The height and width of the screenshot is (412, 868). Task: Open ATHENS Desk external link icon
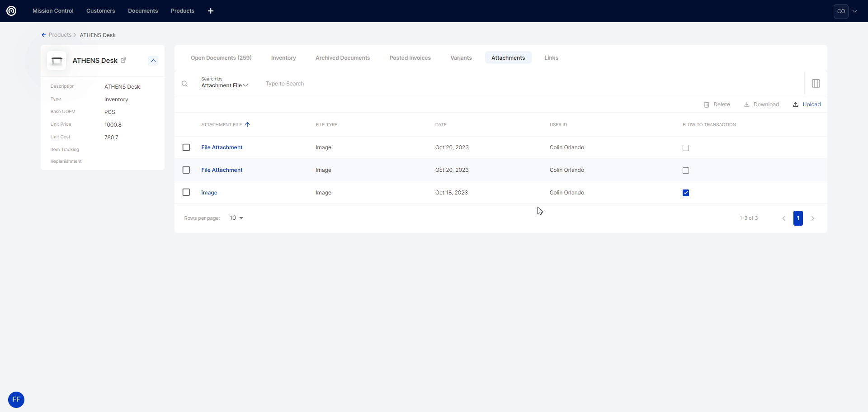(123, 60)
